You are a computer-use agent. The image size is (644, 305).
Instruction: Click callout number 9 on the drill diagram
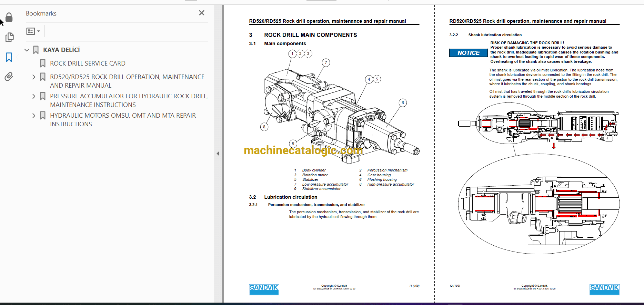(293, 144)
